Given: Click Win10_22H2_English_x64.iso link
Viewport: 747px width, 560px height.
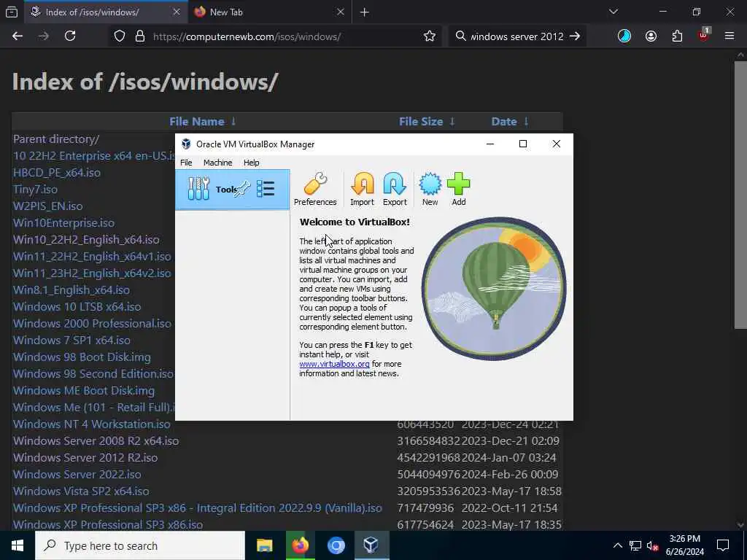Looking at the screenshot, I should coord(86,239).
